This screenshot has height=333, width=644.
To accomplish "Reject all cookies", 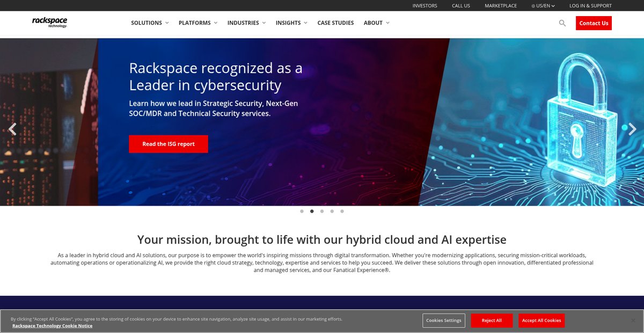I will (x=492, y=321).
